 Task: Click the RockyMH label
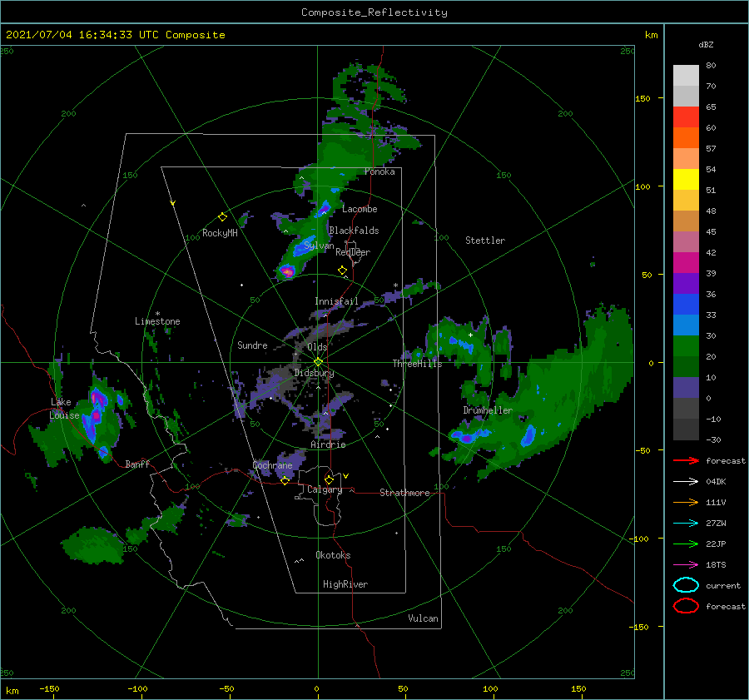(x=220, y=233)
